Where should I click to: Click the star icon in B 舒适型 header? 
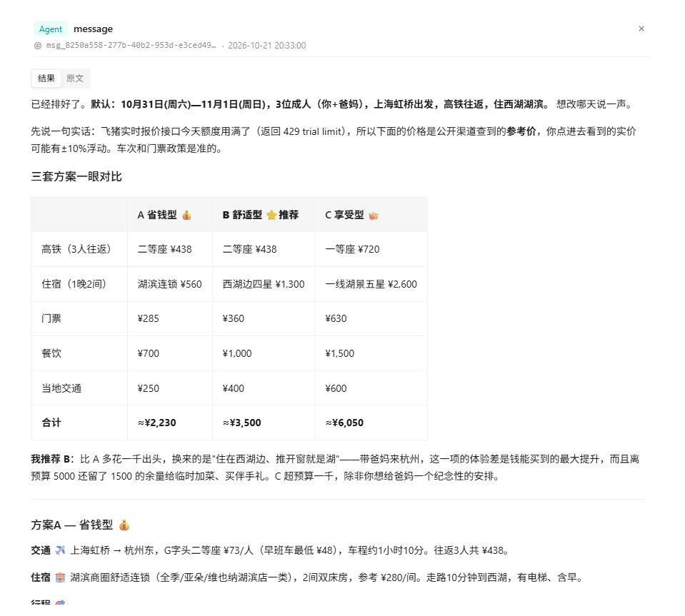pos(271,215)
